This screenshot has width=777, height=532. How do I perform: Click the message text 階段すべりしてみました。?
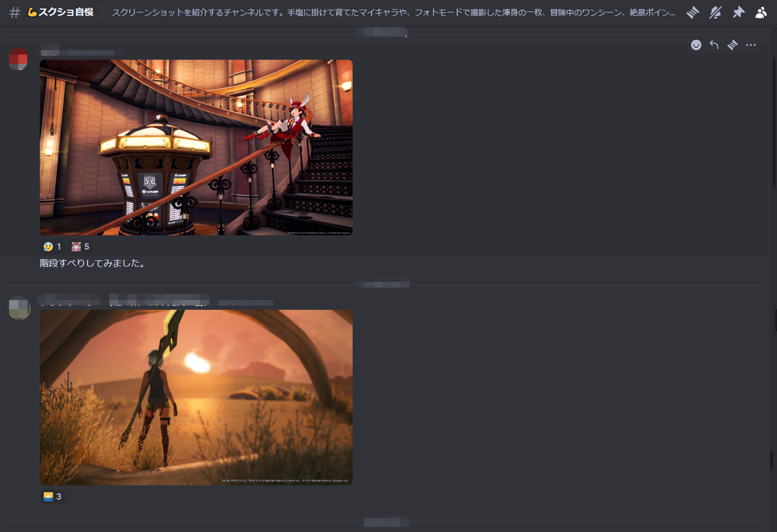tap(92, 263)
